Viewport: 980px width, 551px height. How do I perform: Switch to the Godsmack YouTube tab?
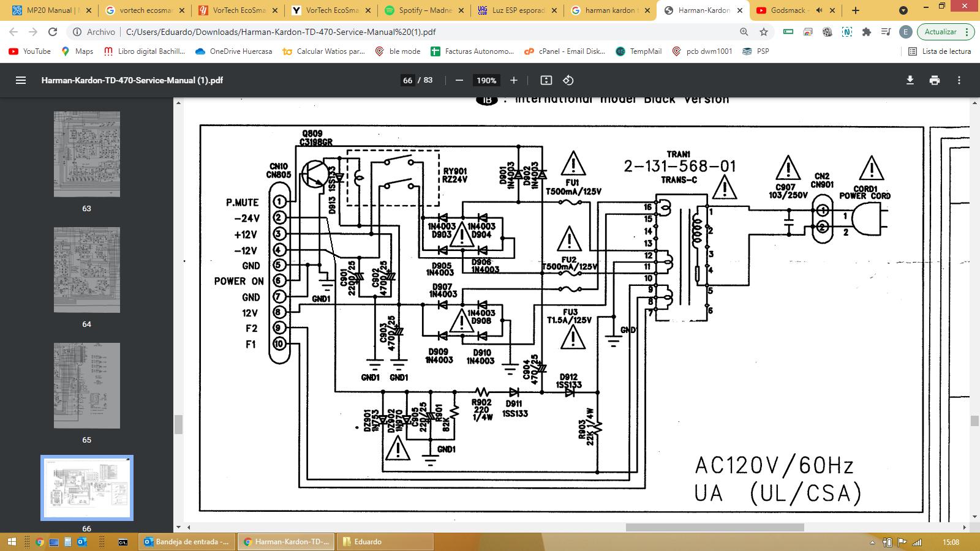tap(794, 10)
